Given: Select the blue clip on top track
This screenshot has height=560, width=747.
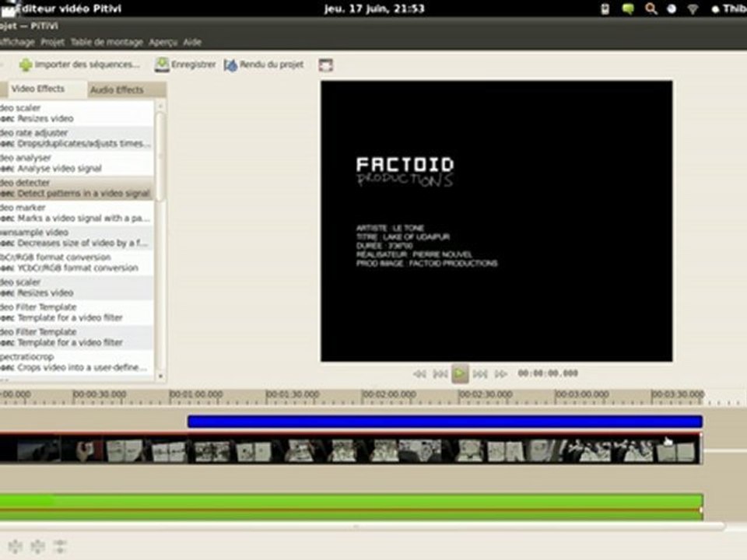Looking at the screenshot, I should (x=445, y=422).
